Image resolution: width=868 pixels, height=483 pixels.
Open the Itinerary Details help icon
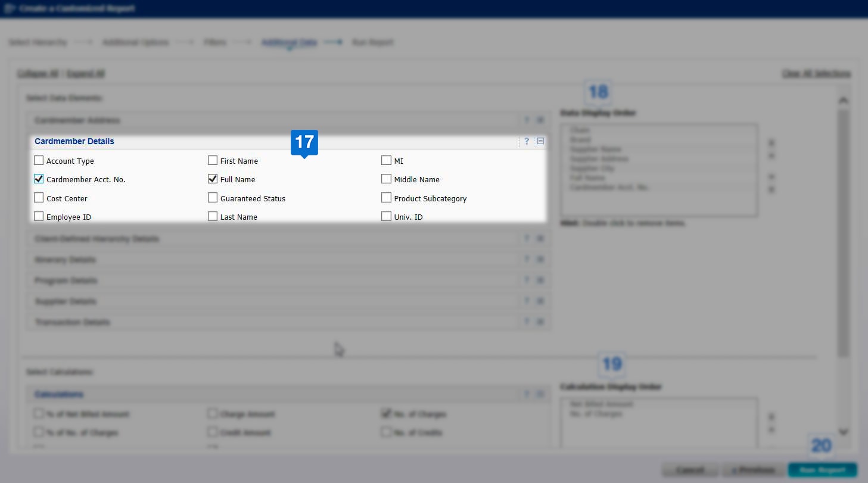(527, 260)
